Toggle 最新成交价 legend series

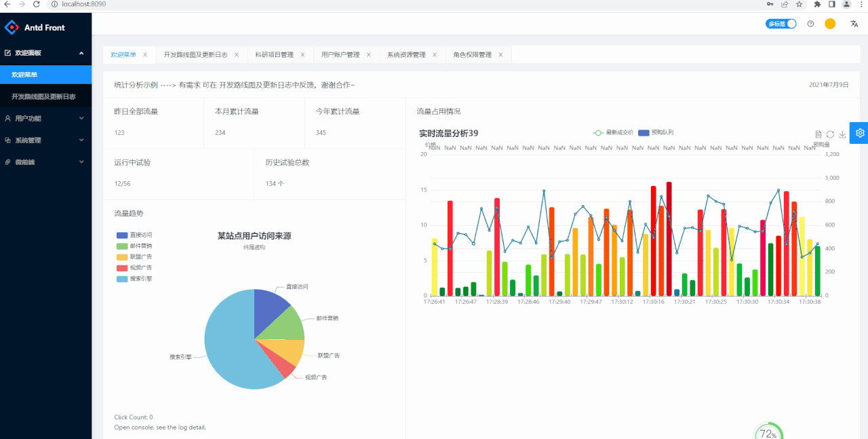tap(613, 133)
